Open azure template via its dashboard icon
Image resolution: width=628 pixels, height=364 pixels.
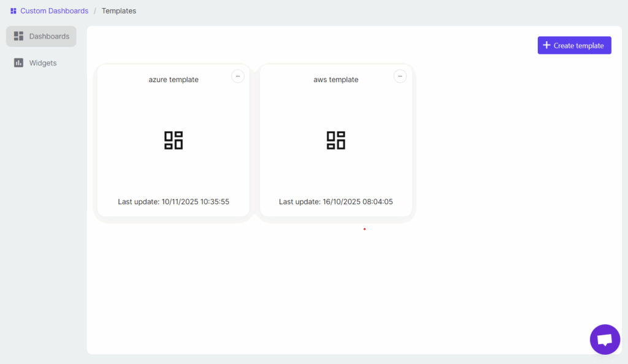point(174,140)
